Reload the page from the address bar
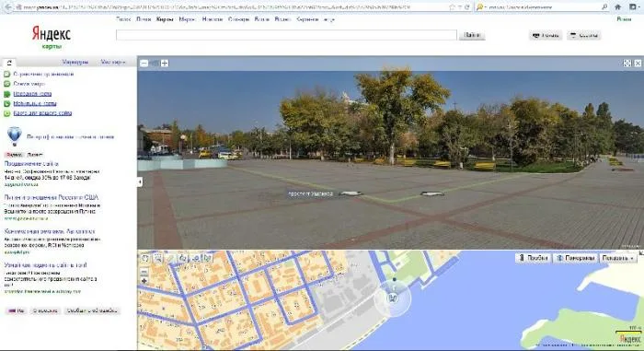Viewport: 644px width, 351px height. (467, 7)
